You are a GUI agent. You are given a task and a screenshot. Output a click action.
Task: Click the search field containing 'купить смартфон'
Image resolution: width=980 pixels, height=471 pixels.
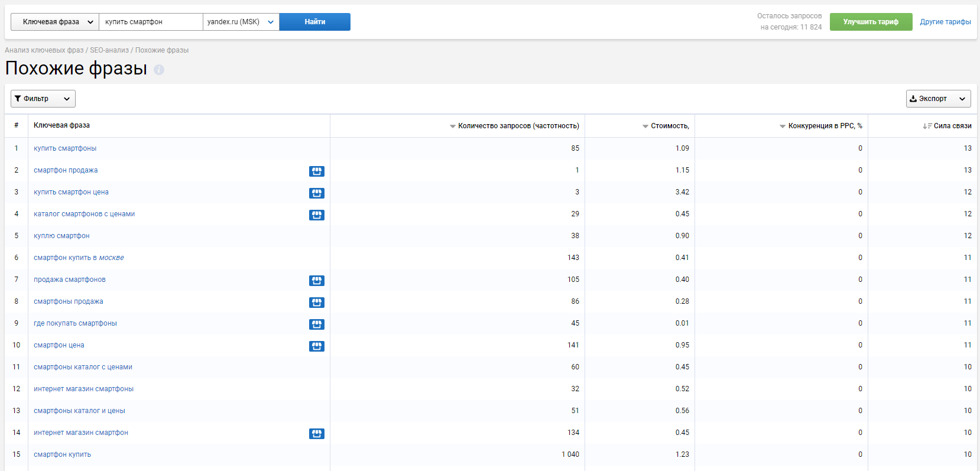151,22
